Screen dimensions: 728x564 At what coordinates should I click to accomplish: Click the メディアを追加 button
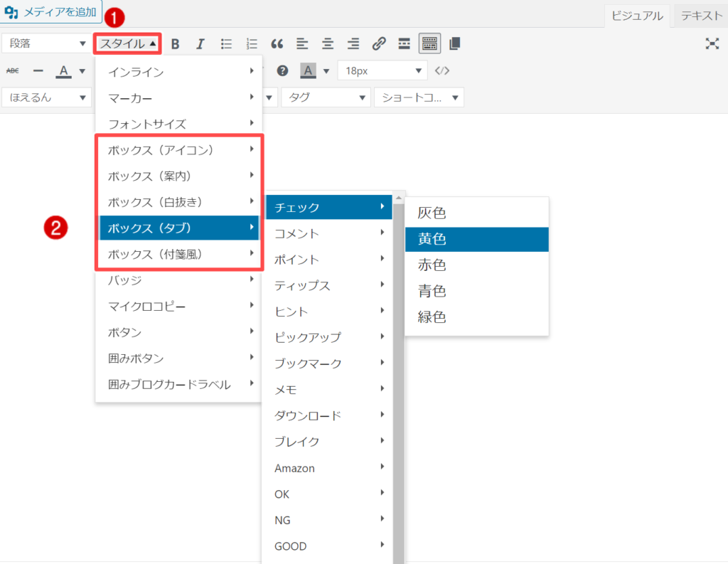[x=51, y=11]
